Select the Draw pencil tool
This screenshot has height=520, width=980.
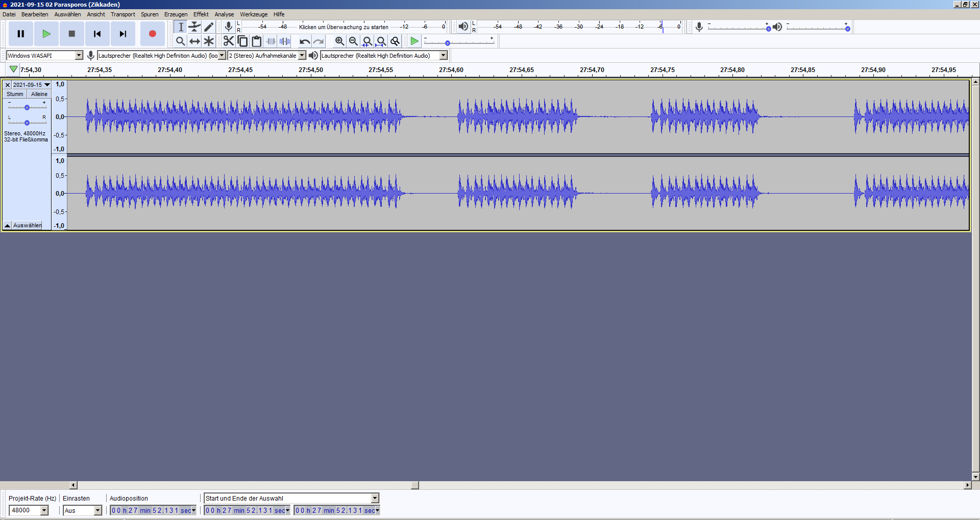click(x=209, y=27)
